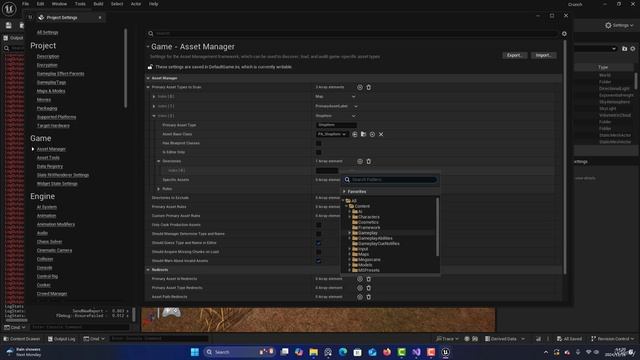Expand the Characters folder node
Viewport: 640px width, 360px height.
[350, 217]
